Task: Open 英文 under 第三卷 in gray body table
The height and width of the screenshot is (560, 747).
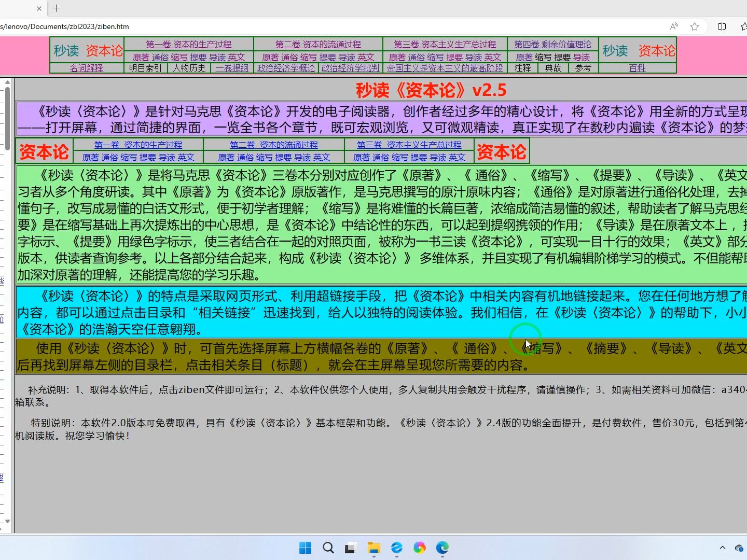Action: (x=457, y=157)
